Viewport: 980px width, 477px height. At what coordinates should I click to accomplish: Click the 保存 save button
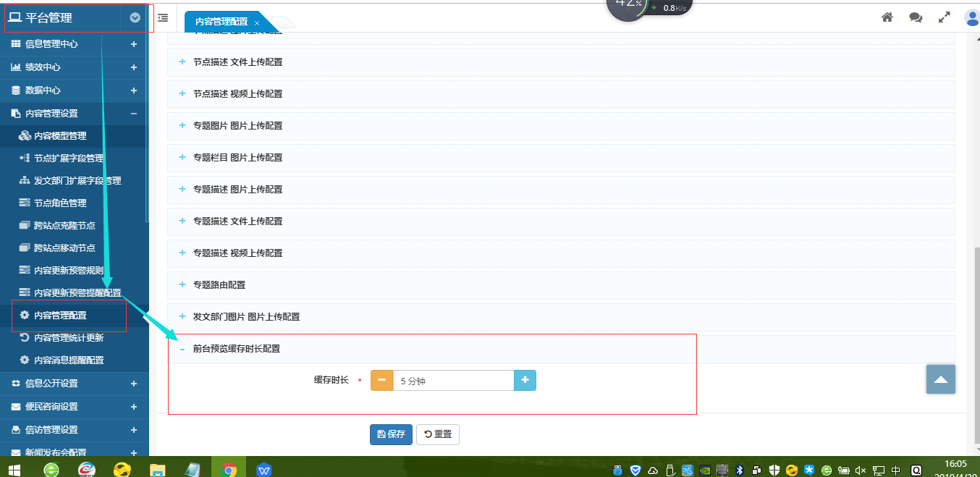391,434
